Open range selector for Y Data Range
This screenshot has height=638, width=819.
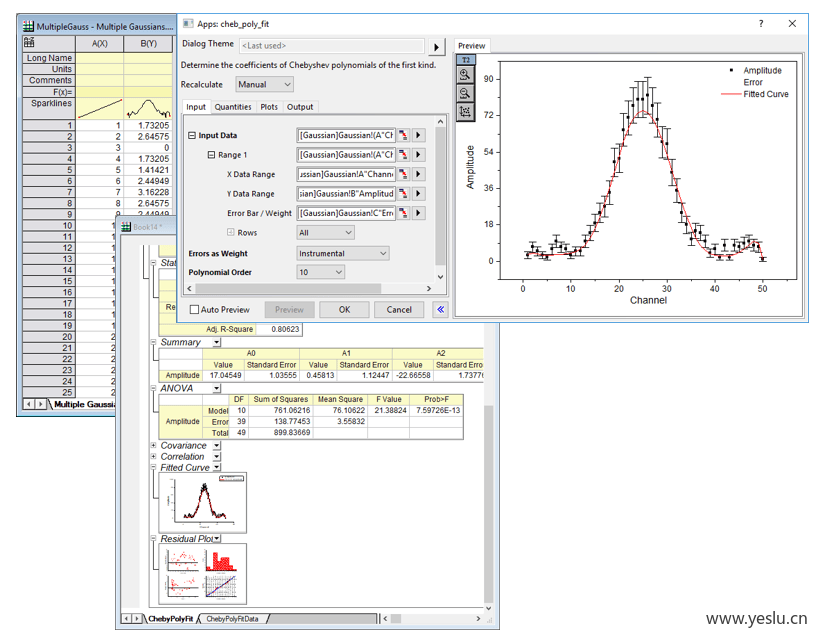403,193
